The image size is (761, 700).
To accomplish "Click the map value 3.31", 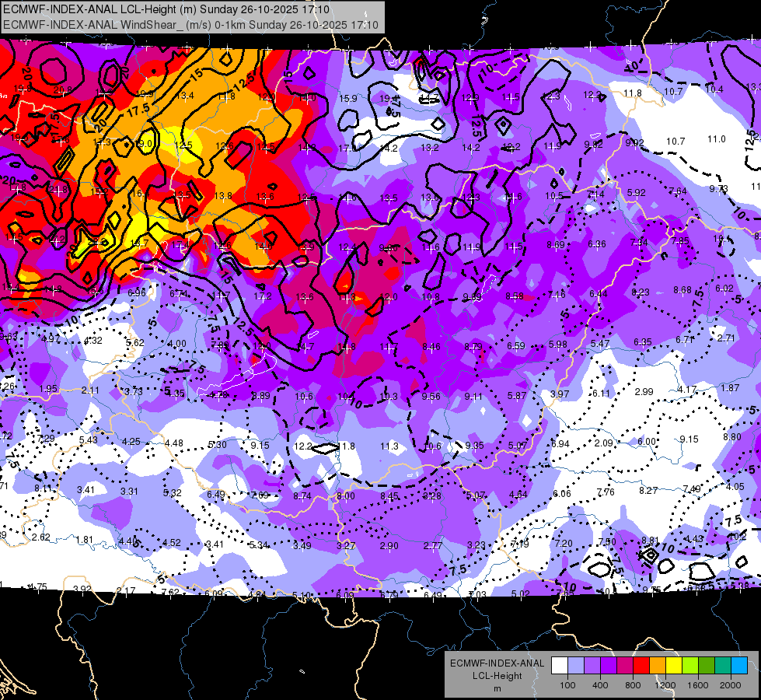I will (128, 491).
